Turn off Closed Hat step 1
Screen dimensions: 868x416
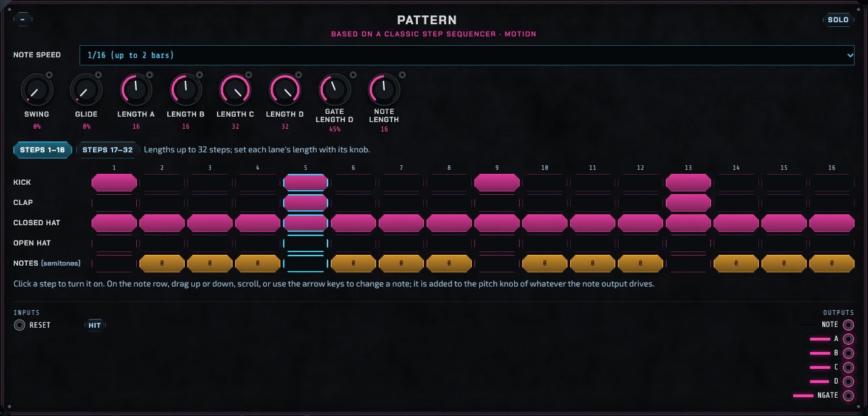[115, 222]
